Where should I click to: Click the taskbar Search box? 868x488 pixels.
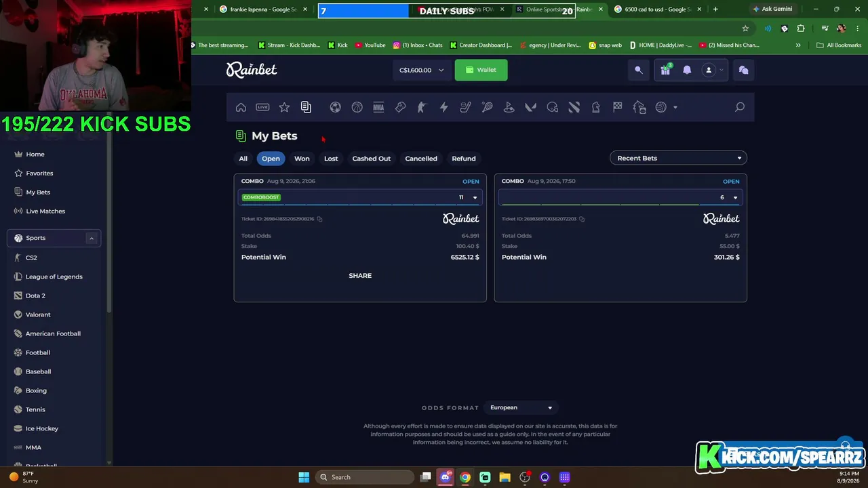pos(364,477)
